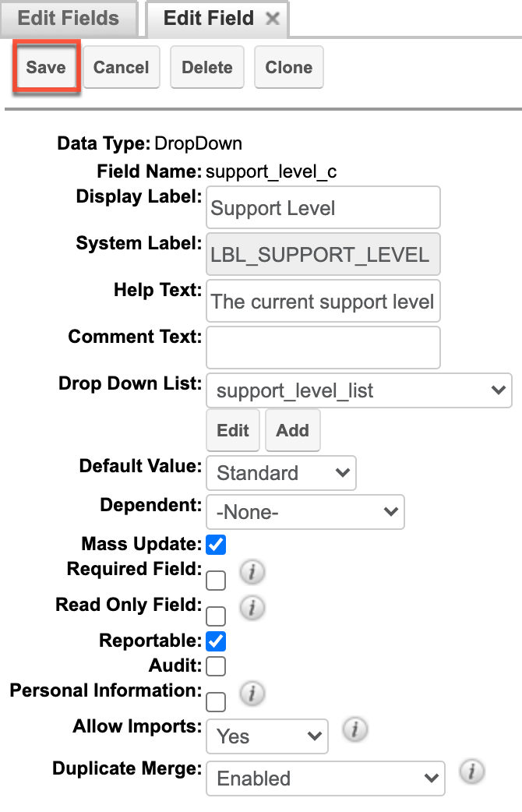This screenshot has height=812, width=522.
Task: Open the Dependent dropdown
Action: (305, 513)
